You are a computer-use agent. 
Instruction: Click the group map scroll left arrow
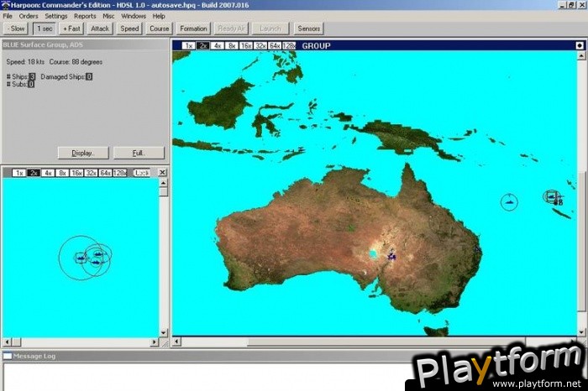(x=176, y=341)
